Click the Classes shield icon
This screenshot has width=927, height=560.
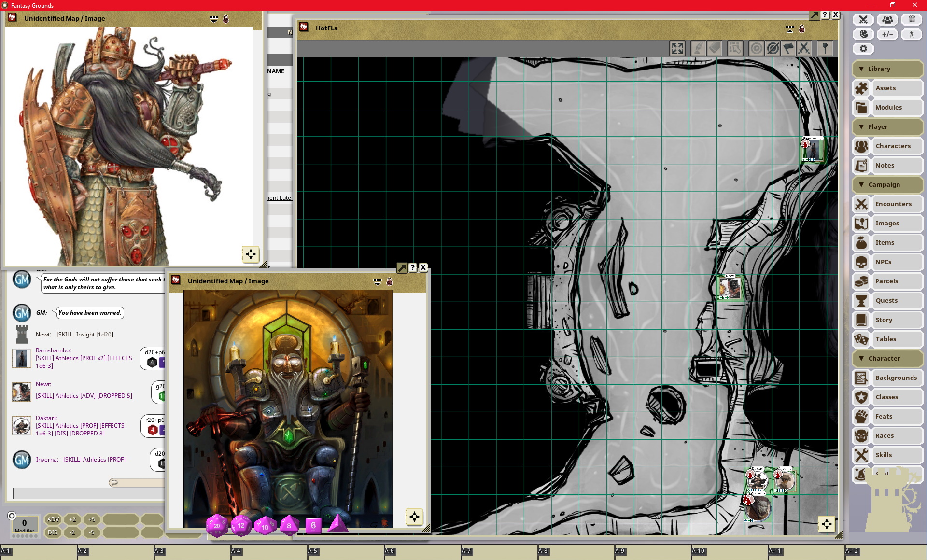pos(861,397)
